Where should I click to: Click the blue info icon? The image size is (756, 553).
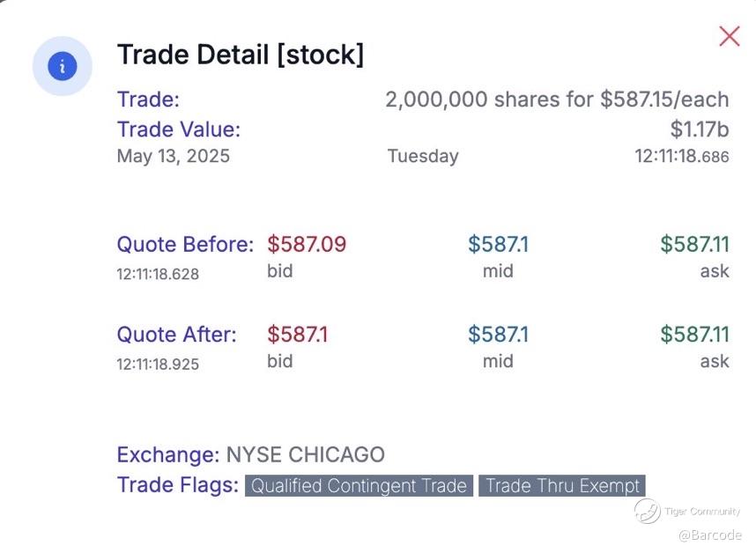pyautogui.click(x=63, y=66)
